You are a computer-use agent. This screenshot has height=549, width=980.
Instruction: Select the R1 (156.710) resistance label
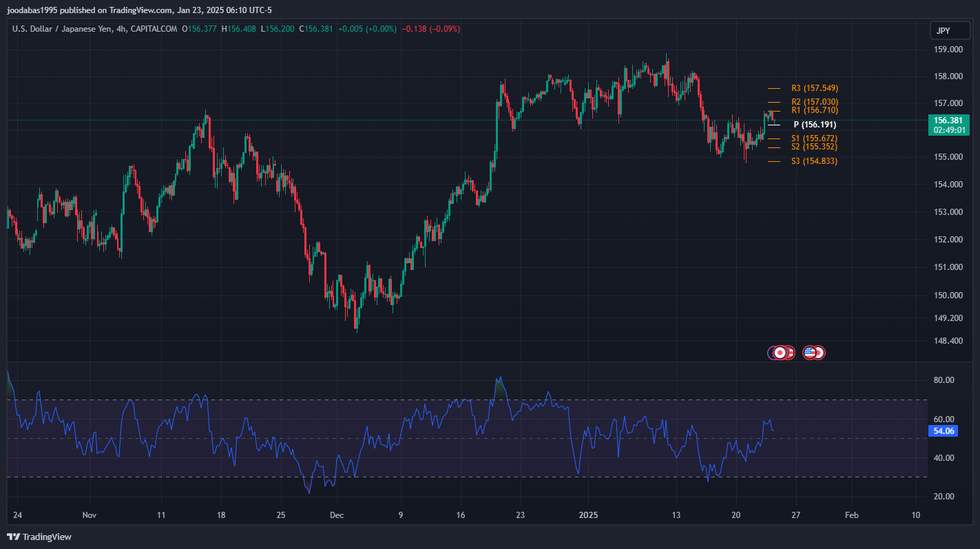(815, 110)
